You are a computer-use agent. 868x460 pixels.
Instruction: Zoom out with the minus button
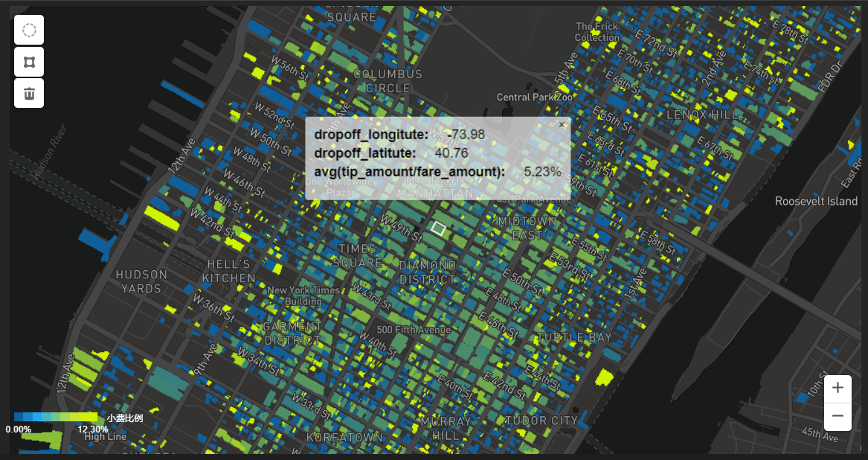[x=838, y=416]
